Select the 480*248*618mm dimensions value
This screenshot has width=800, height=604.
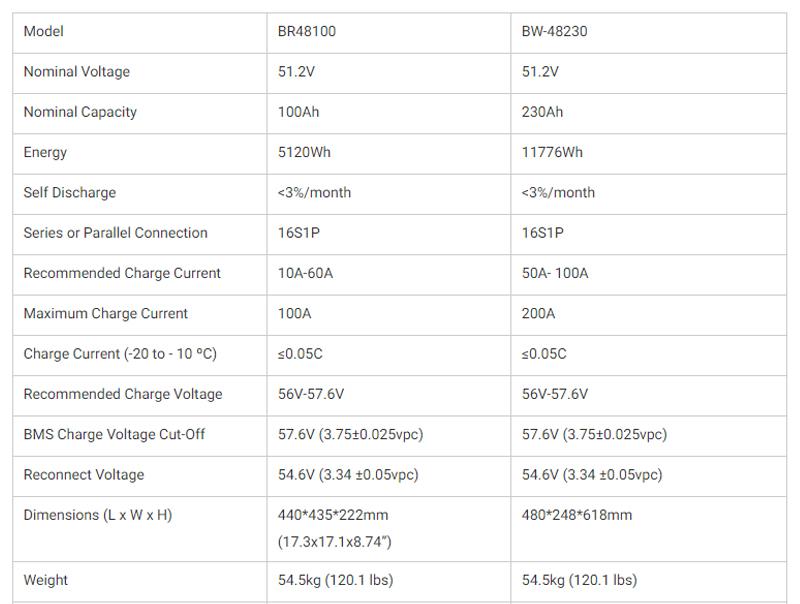click(576, 516)
